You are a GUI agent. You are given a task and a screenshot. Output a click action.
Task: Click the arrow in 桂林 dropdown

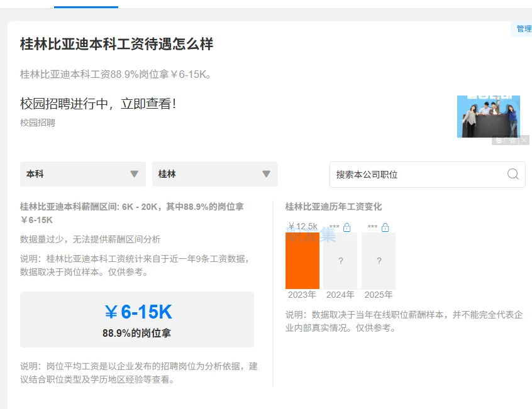(x=266, y=174)
